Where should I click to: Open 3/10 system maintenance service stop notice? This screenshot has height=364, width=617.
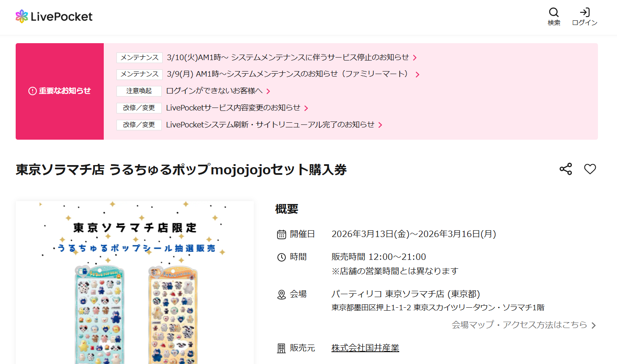pos(288,58)
